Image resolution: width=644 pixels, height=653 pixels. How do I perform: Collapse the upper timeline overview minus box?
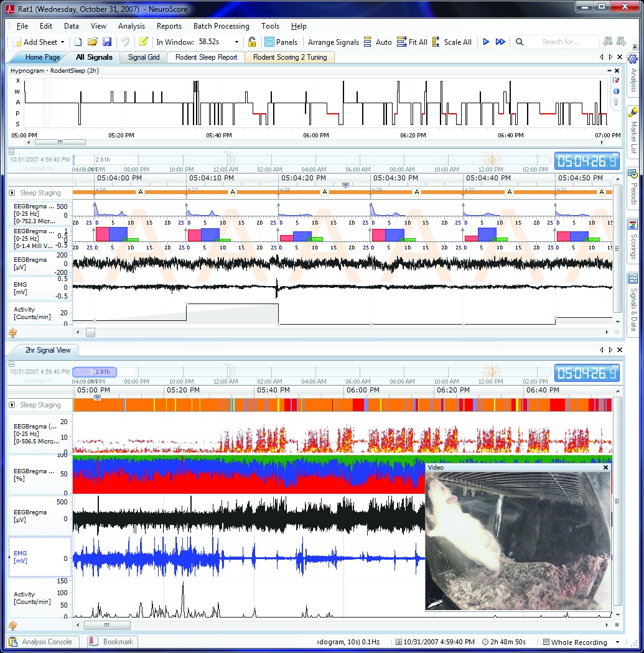point(12,152)
